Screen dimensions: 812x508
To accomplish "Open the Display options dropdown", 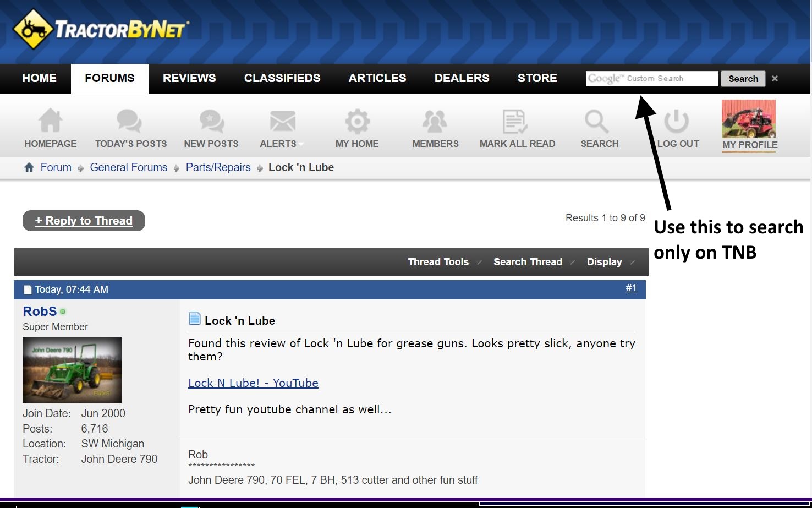I will click(604, 262).
